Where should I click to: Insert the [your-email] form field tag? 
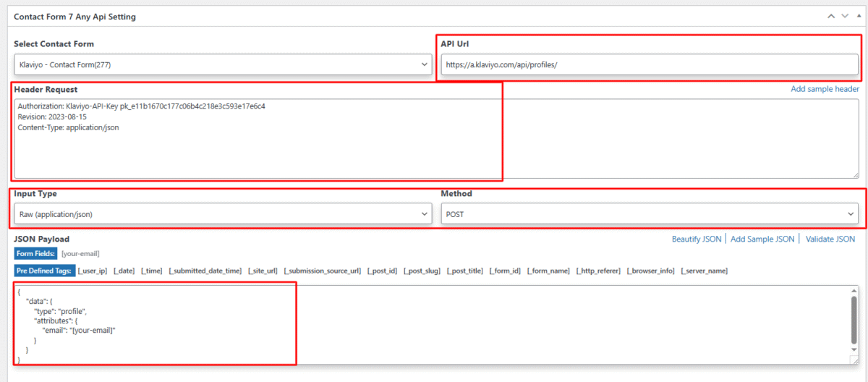(x=80, y=254)
